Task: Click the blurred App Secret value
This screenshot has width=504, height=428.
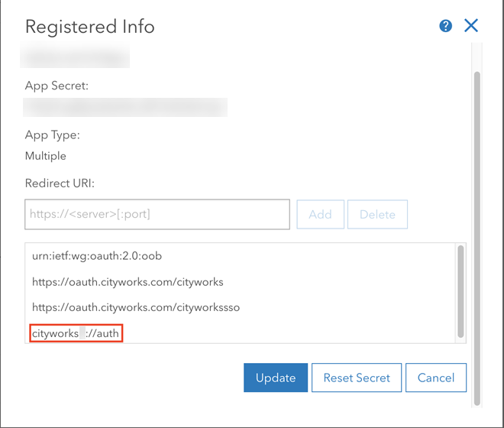Action: (x=125, y=107)
